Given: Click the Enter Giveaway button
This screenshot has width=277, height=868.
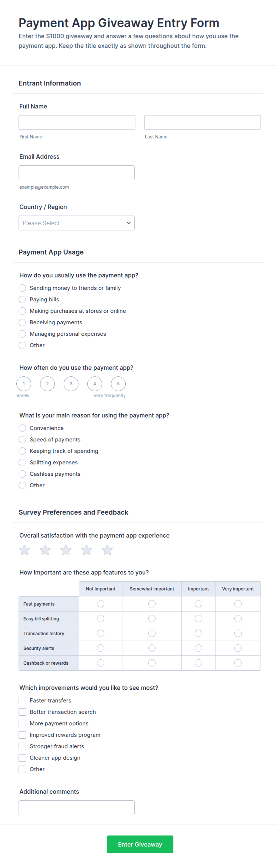Looking at the screenshot, I should click(140, 844).
